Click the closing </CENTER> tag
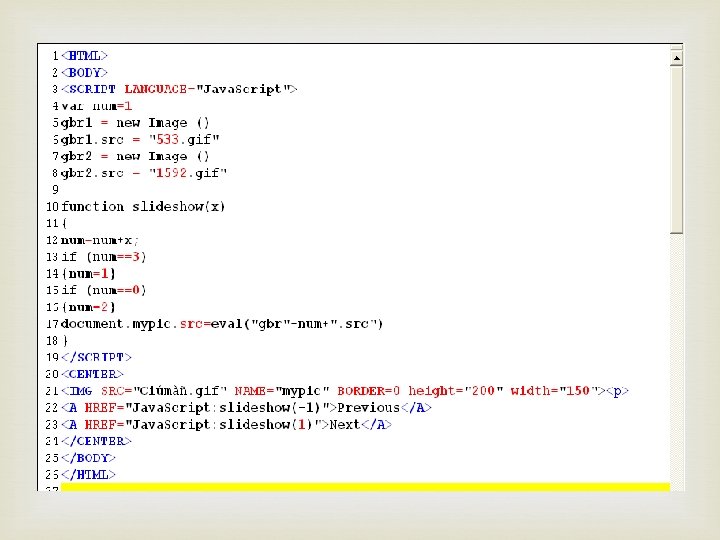 96,441
